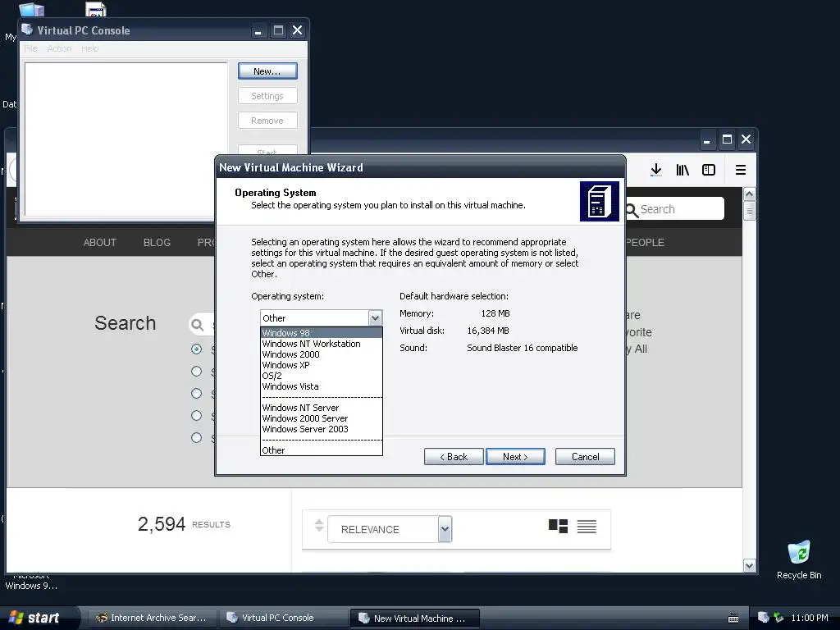Click the magnifier icon in browser search box
Viewport: 840px width, 630px height.
coord(632,210)
